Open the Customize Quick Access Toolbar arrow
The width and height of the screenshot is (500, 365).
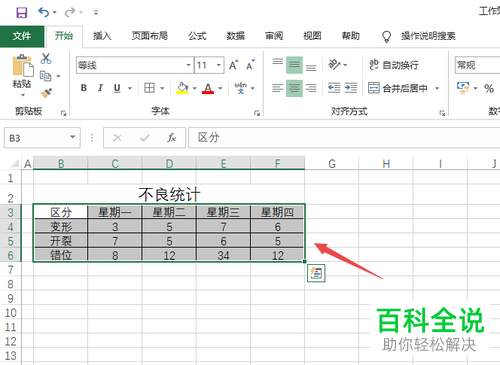pos(96,13)
